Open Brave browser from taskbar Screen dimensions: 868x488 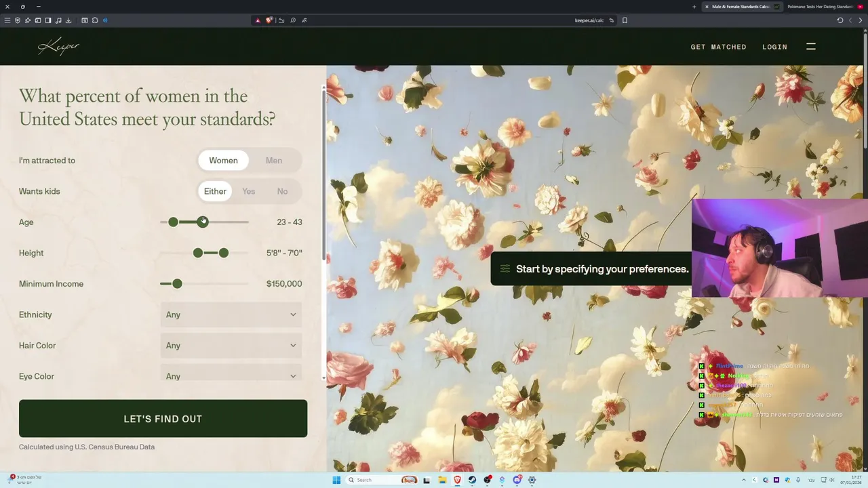pyautogui.click(x=457, y=480)
